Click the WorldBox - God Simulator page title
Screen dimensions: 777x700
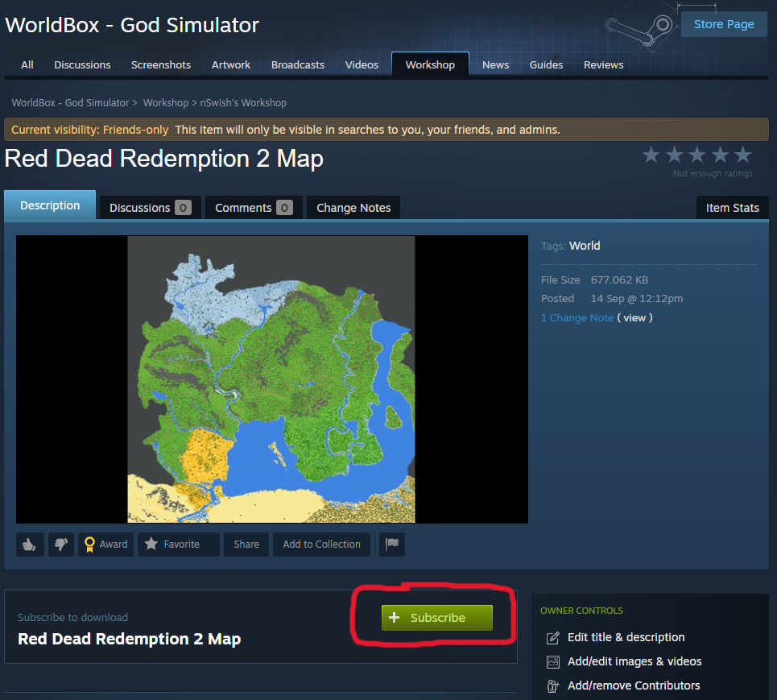pos(132,25)
